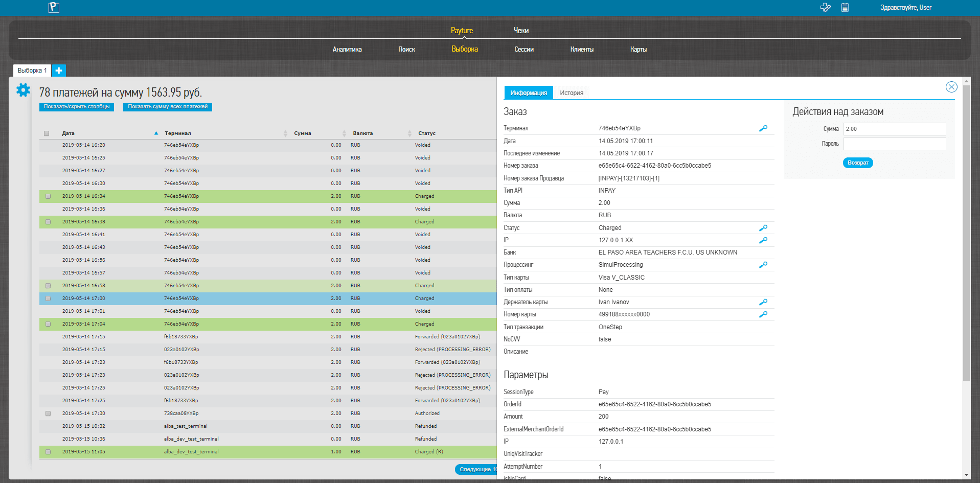Focus the Пароль input field
This screenshot has height=483, width=980.
click(x=895, y=144)
